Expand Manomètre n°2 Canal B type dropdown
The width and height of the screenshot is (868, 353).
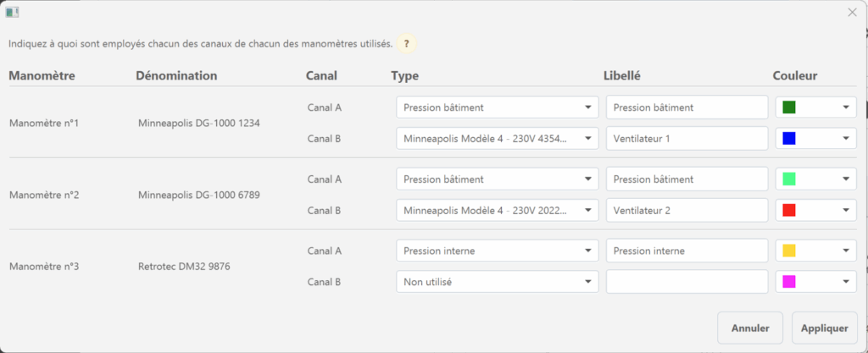(497, 210)
